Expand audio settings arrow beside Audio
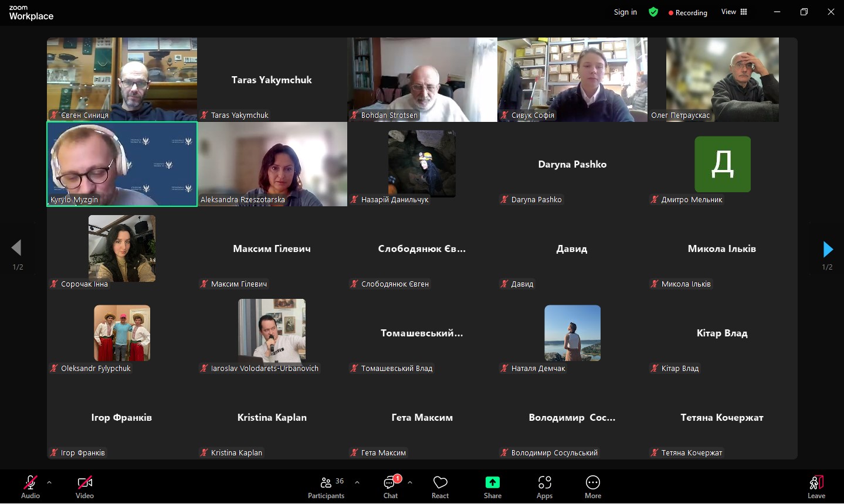 49,482
